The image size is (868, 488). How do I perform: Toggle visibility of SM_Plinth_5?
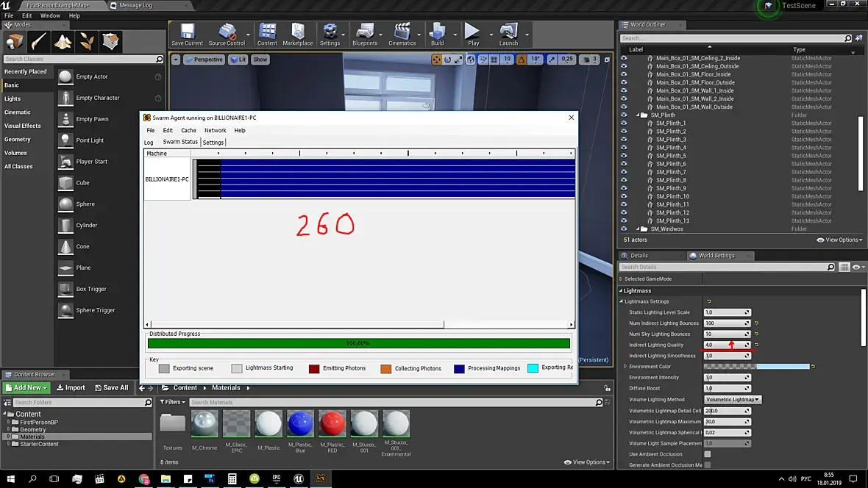pos(624,156)
